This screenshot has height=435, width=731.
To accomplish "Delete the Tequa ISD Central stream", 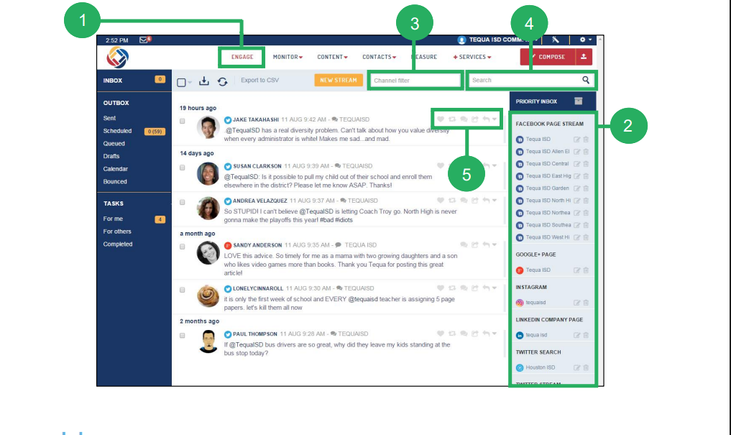I will (x=586, y=164).
